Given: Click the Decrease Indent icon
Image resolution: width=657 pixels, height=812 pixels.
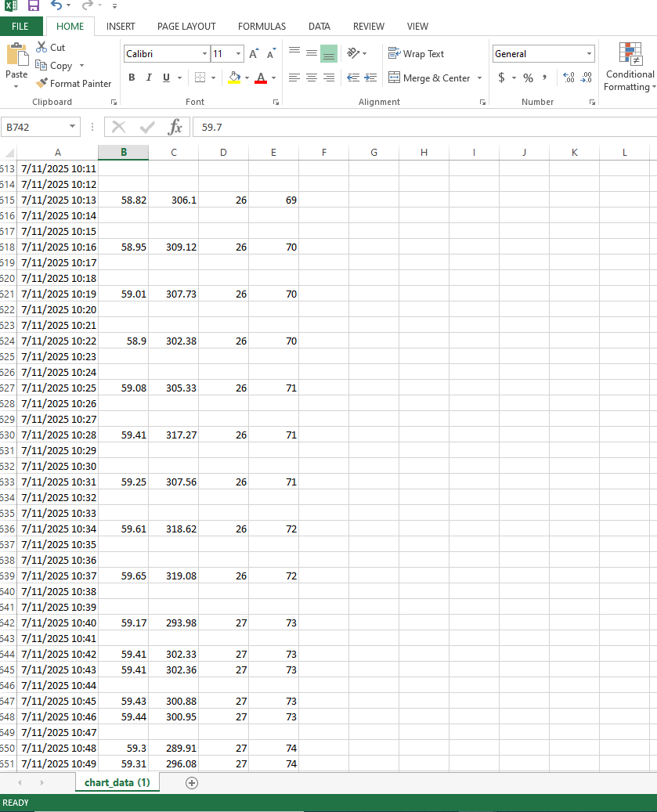Looking at the screenshot, I should tap(353, 78).
